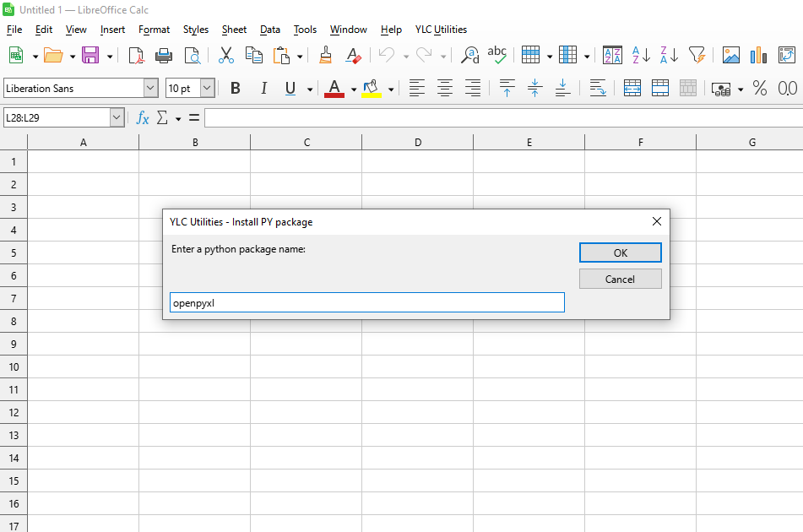This screenshot has width=803, height=532.
Task: Open Find and Replace icon
Action: pos(470,56)
